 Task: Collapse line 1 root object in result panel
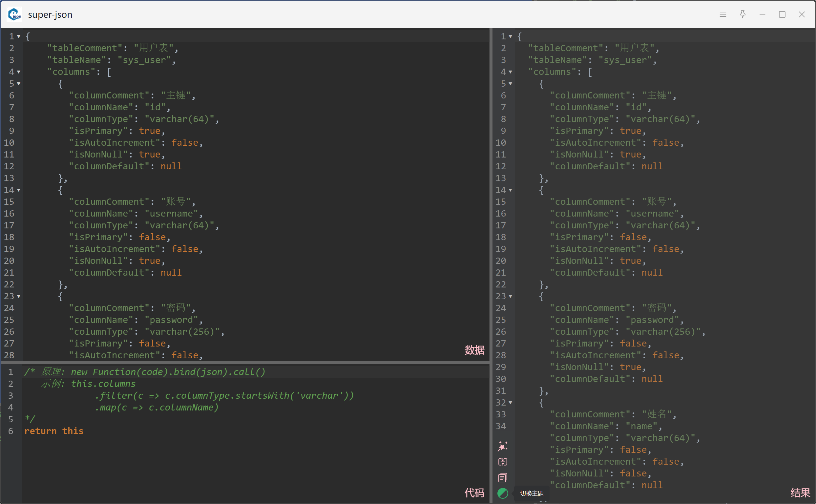point(510,36)
